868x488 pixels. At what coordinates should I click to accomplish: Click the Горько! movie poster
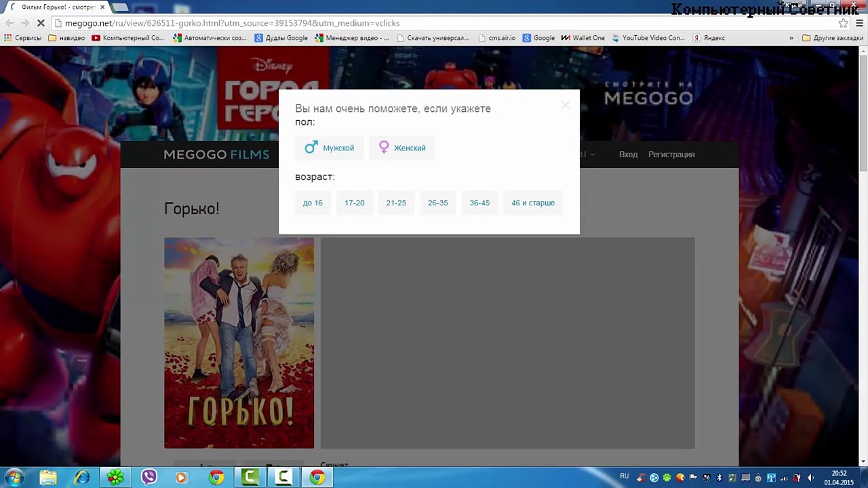pos(239,343)
